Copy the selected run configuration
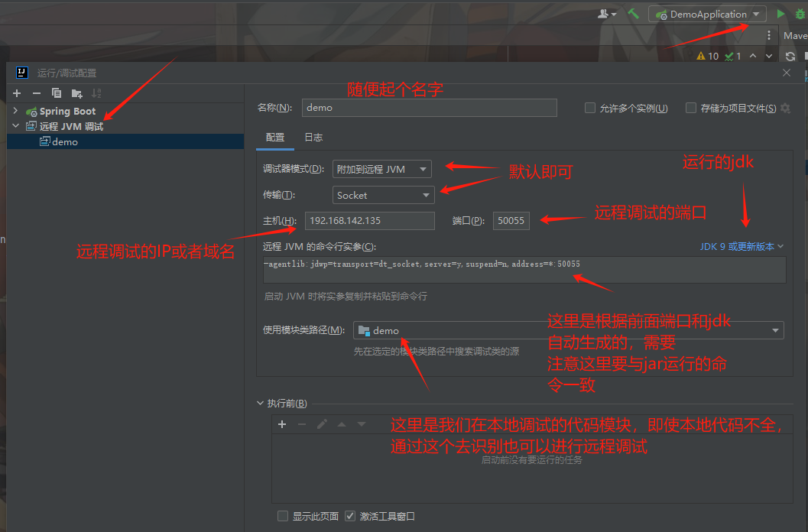This screenshot has width=808, height=532. click(56, 93)
